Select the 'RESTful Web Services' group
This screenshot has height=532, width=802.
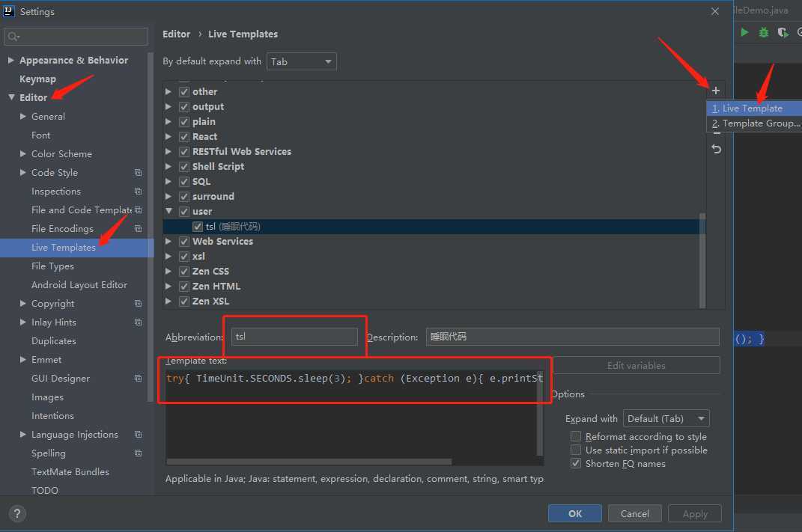(x=241, y=152)
